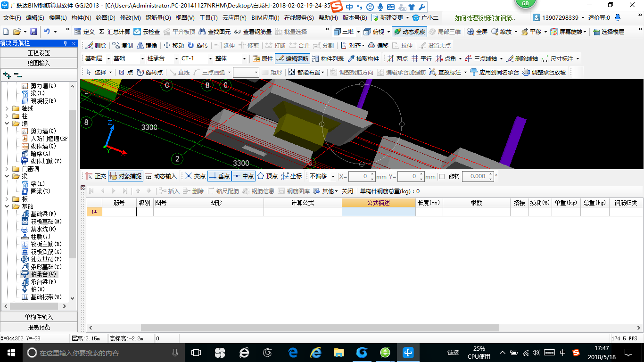Click 查改标注 check annotation tool
This screenshot has width=644, height=362.
(x=448, y=72)
